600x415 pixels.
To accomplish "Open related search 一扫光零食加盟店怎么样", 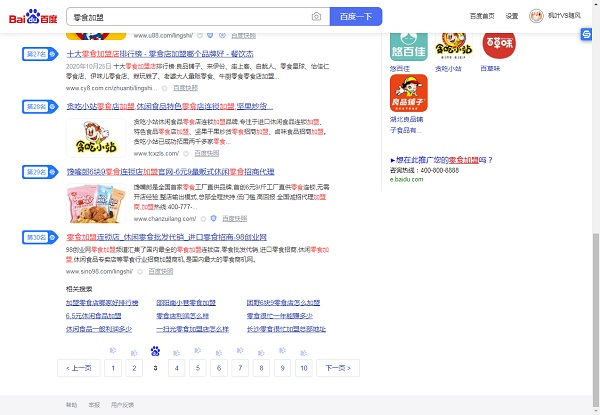I will [192, 329].
